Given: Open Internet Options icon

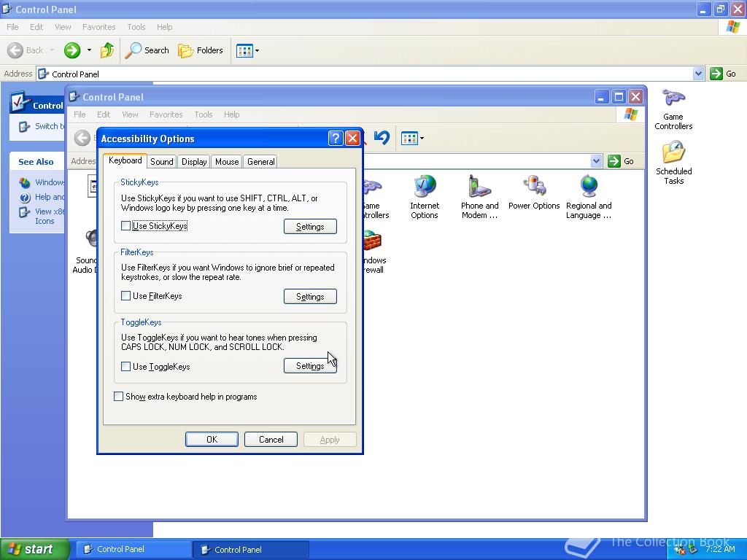Looking at the screenshot, I should tap(425, 197).
